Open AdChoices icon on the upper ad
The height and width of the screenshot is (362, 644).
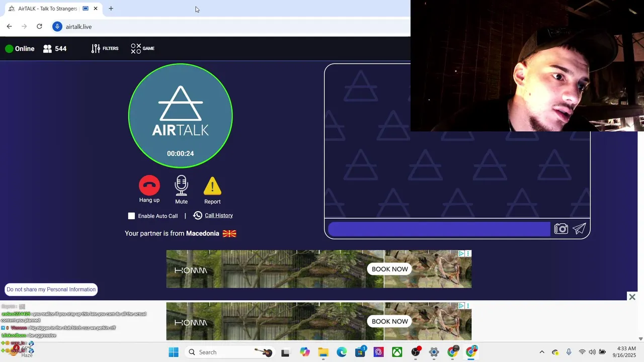(461, 253)
